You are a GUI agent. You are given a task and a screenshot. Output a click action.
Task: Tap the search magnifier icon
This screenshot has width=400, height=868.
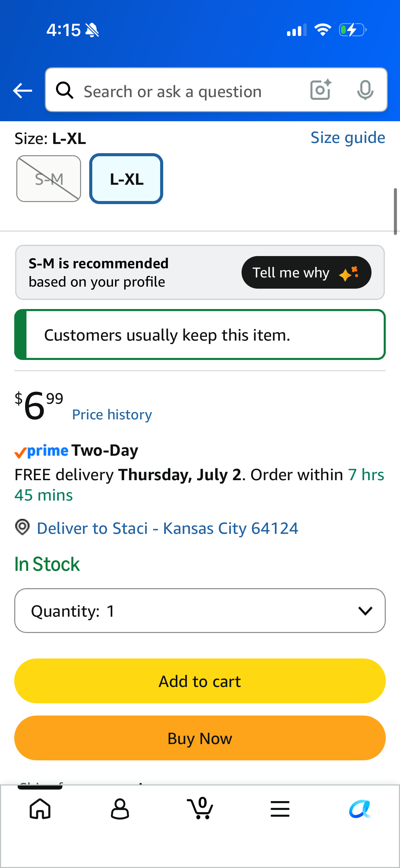[x=65, y=90]
